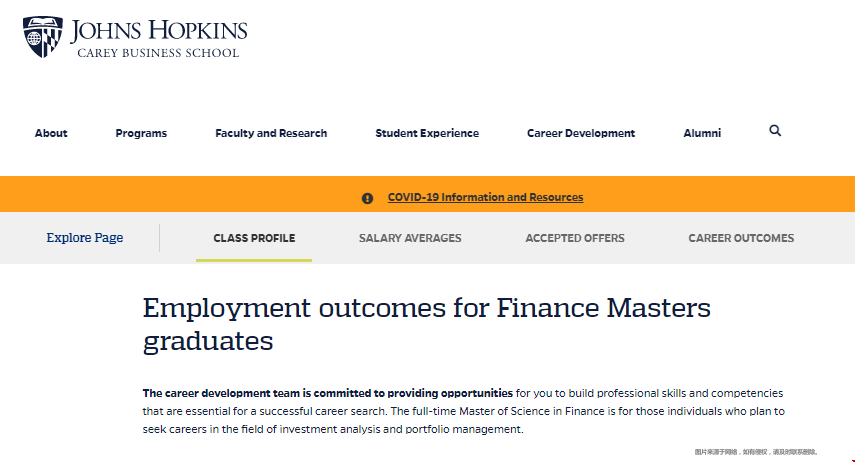This screenshot has height=462, width=855.
Task: Open Student Experience menu
Action: point(427,133)
